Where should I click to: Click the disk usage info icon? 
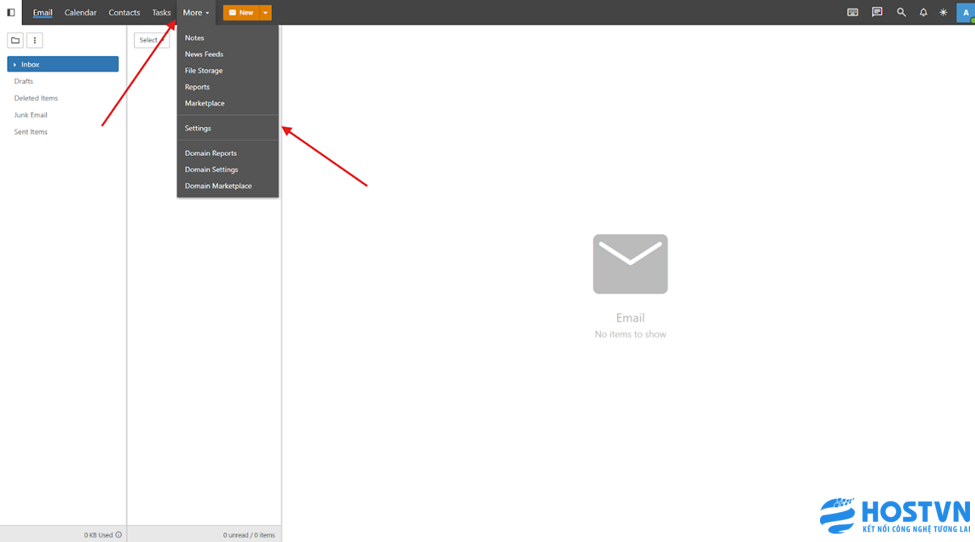(119, 535)
